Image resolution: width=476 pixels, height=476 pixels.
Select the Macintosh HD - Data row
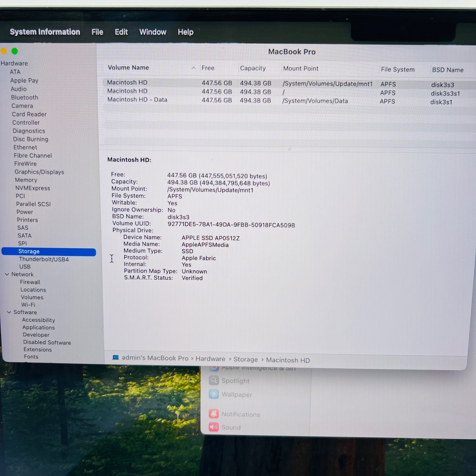[x=137, y=100]
